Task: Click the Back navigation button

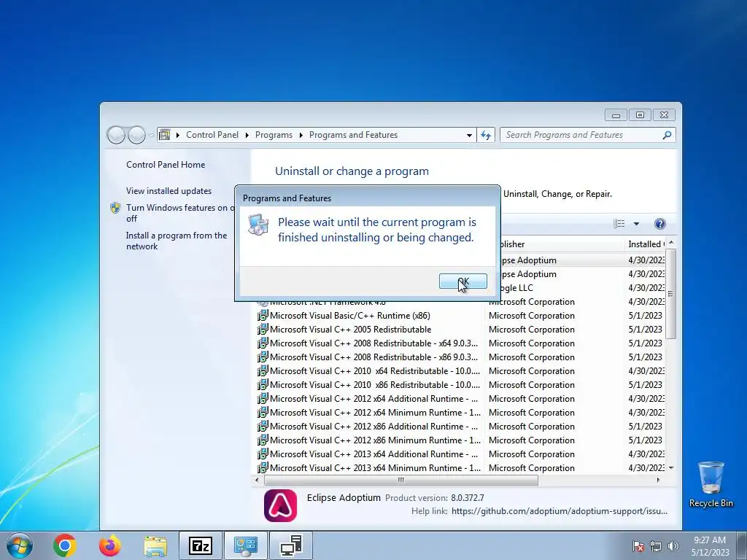Action: [x=116, y=135]
